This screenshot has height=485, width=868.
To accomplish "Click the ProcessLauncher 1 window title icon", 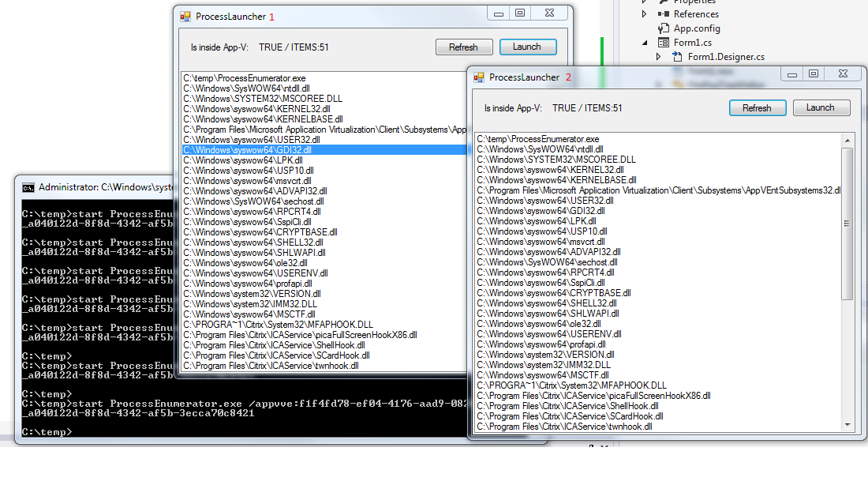I will coord(186,17).
